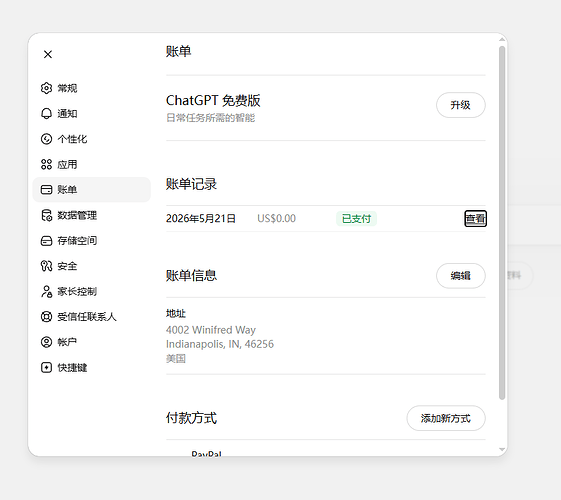This screenshot has width=561, height=500.
Task: Click the personalization icon beside 个性化
Action: point(46,139)
